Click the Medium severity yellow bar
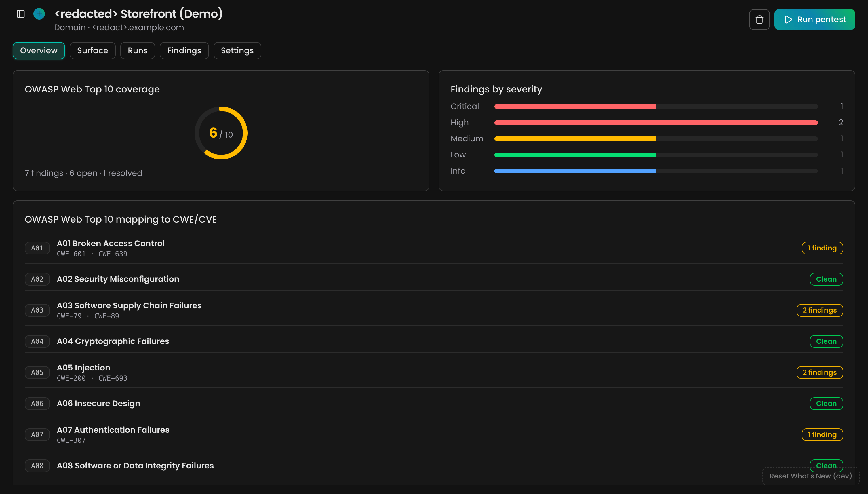The height and width of the screenshot is (494, 868). [656, 139]
